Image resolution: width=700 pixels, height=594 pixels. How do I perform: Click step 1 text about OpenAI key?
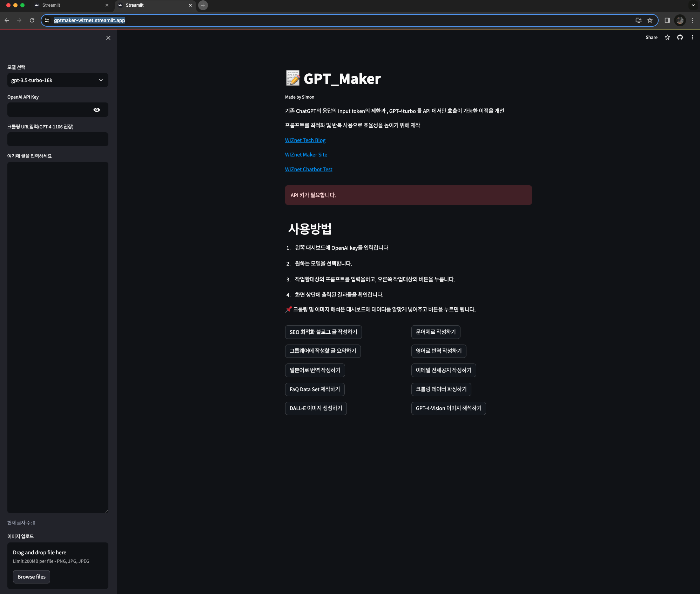(x=342, y=248)
